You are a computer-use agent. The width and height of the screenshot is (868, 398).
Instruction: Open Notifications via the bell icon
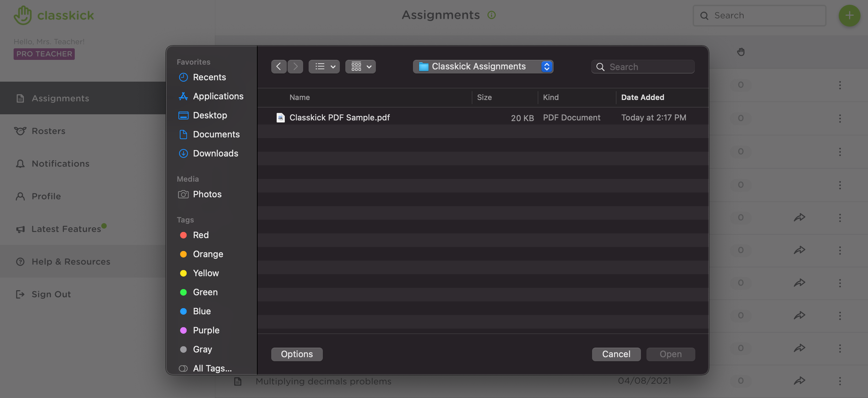click(20, 164)
